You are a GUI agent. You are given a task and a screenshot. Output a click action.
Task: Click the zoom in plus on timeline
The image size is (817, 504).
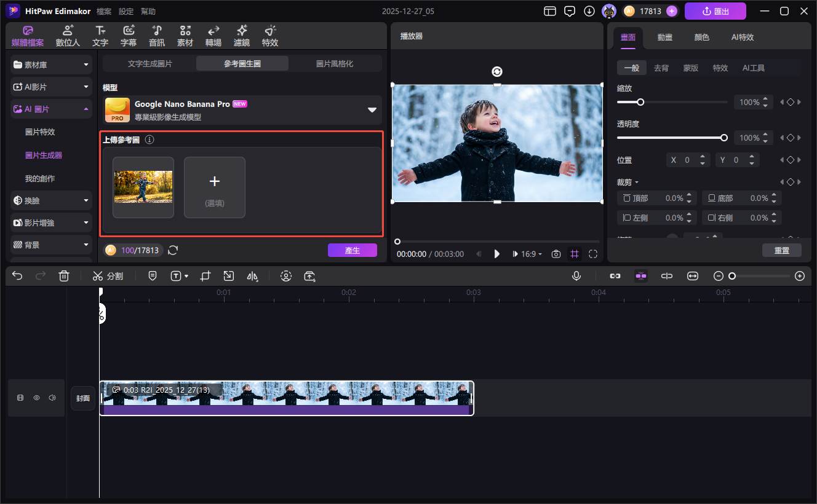click(800, 277)
